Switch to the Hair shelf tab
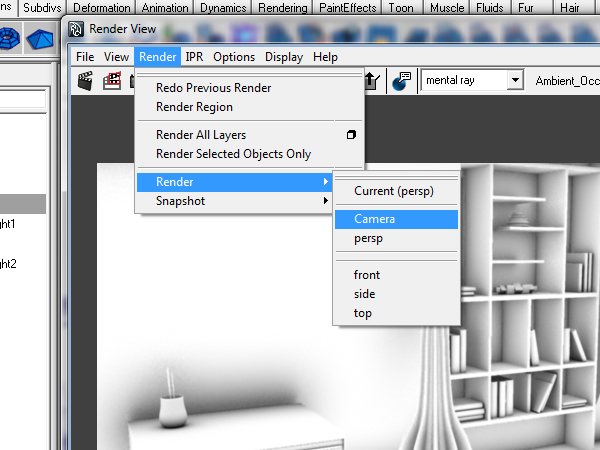This screenshot has height=450, width=600. click(569, 8)
